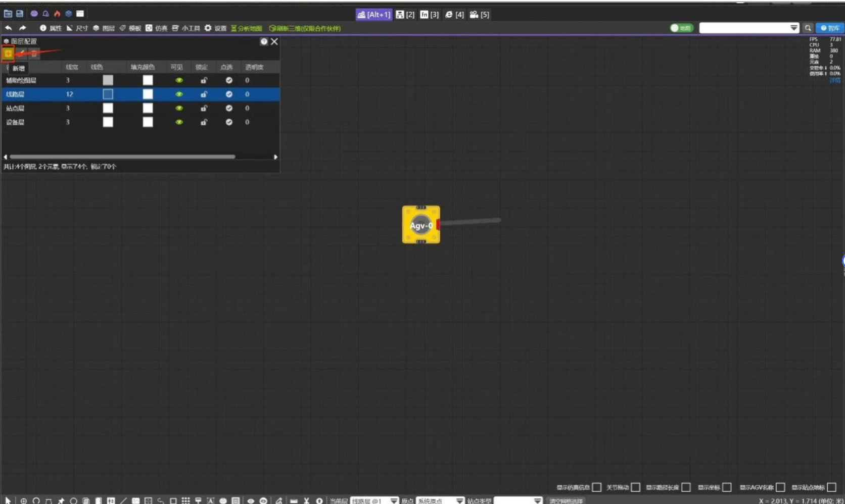Toggle lock icon for 设备层 layer

204,122
